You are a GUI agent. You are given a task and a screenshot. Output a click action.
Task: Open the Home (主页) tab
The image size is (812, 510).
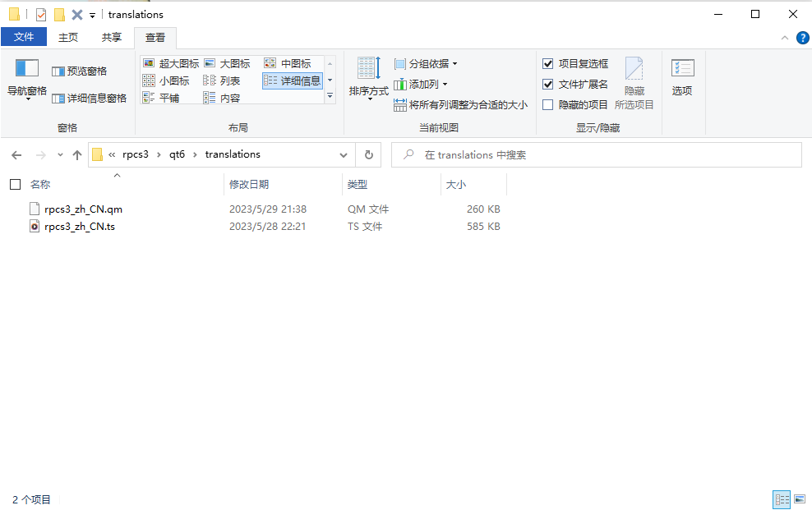pyautogui.click(x=68, y=37)
